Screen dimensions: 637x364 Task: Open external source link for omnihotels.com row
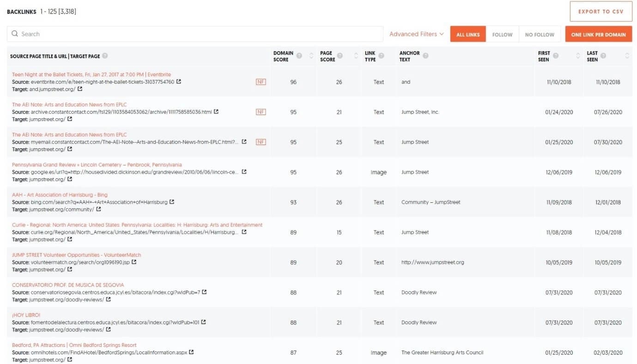191,352
